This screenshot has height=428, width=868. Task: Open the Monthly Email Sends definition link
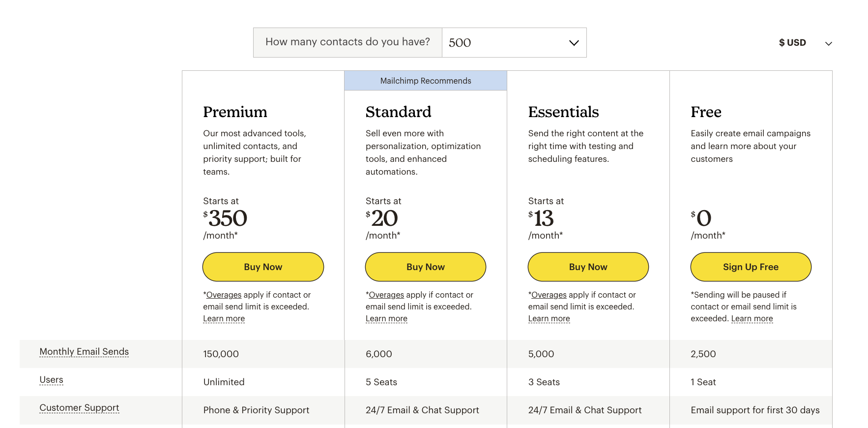84,351
